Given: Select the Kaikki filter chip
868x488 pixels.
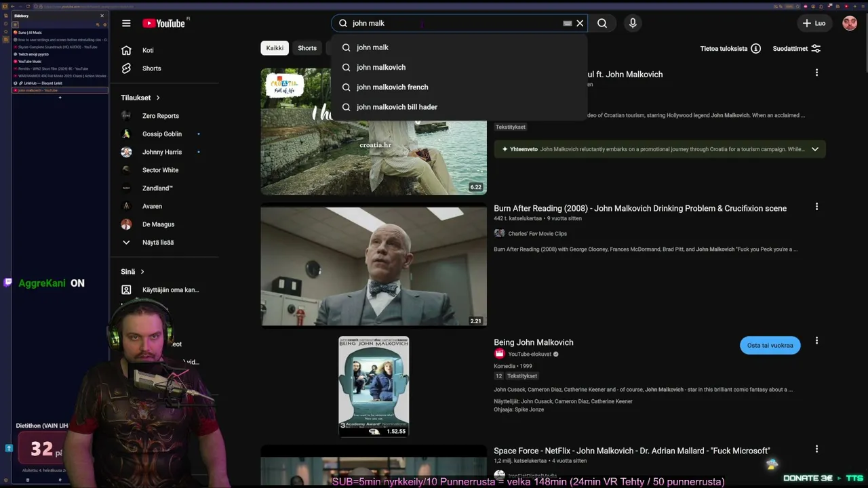Looking at the screenshot, I should (x=275, y=48).
